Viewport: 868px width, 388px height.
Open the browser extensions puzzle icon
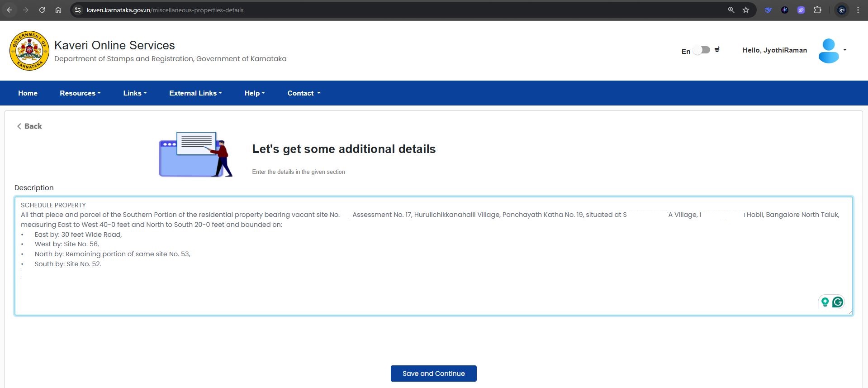[x=817, y=10]
